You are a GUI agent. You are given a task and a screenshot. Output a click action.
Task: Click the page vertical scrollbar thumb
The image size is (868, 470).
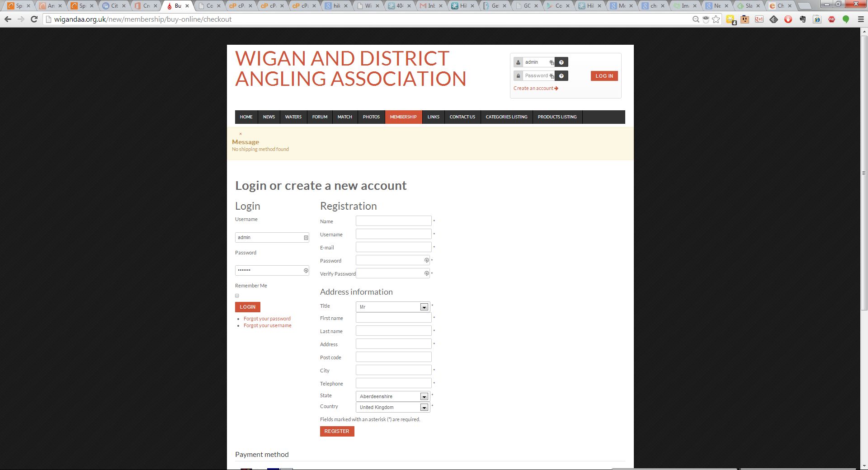(x=864, y=173)
